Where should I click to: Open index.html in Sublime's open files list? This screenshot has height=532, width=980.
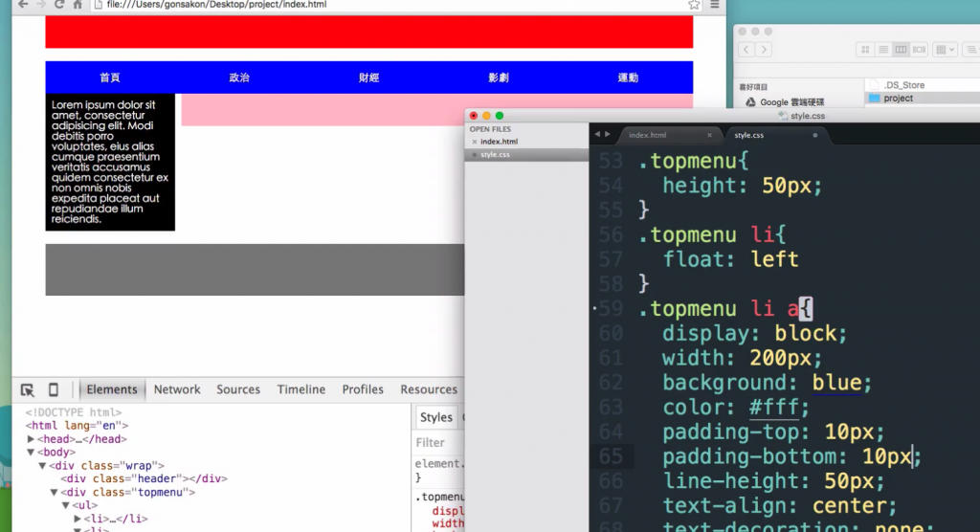[x=499, y=142]
